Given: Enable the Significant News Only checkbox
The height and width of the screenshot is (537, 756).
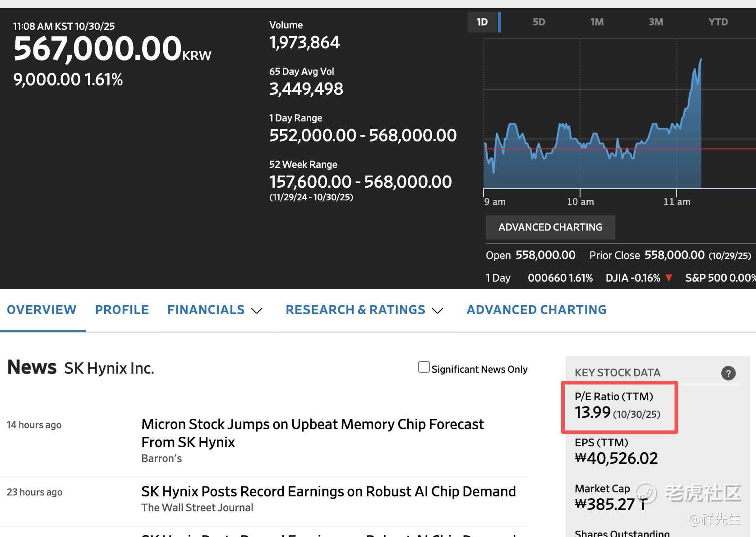Looking at the screenshot, I should tap(424, 367).
